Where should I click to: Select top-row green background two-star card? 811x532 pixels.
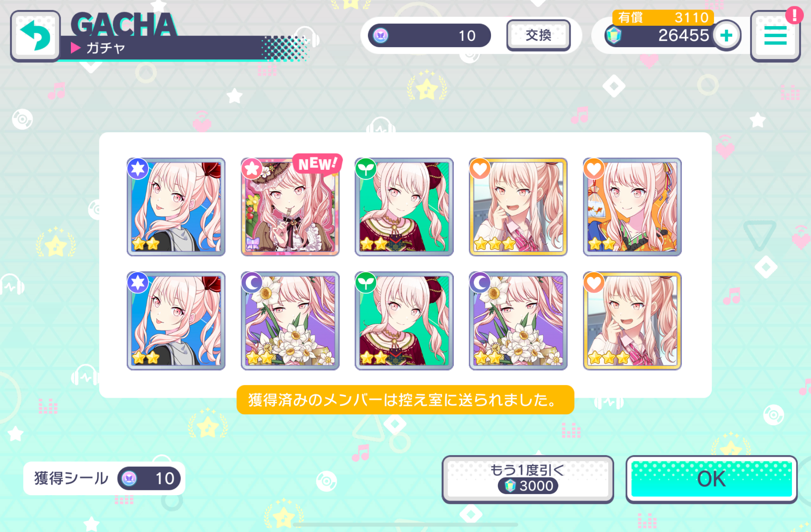404,207
